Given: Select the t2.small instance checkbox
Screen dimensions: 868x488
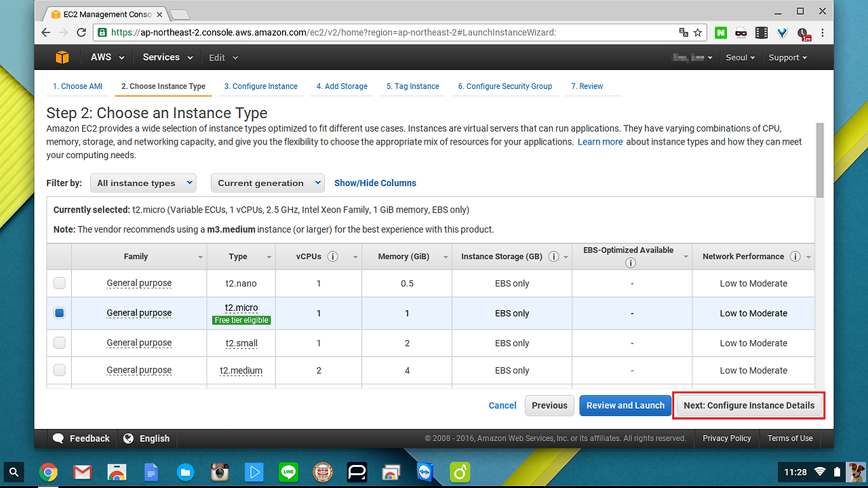Looking at the screenshot, I should point(60,343).
